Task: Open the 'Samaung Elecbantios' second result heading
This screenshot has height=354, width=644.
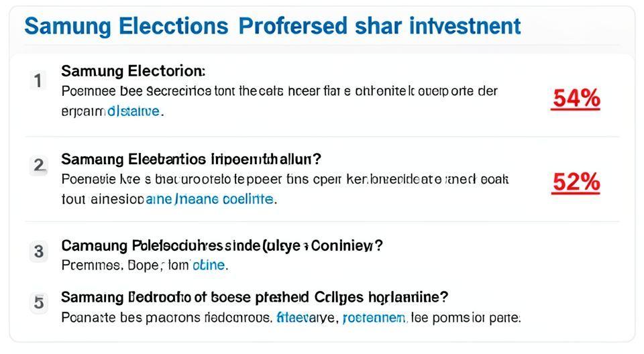Action: pos(191,160)
